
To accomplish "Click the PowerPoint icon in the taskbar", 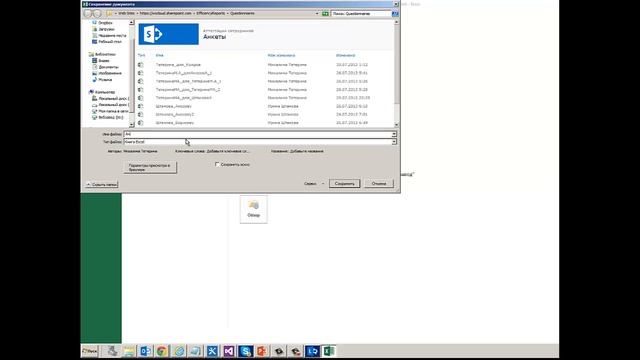I will pos(262,351).
